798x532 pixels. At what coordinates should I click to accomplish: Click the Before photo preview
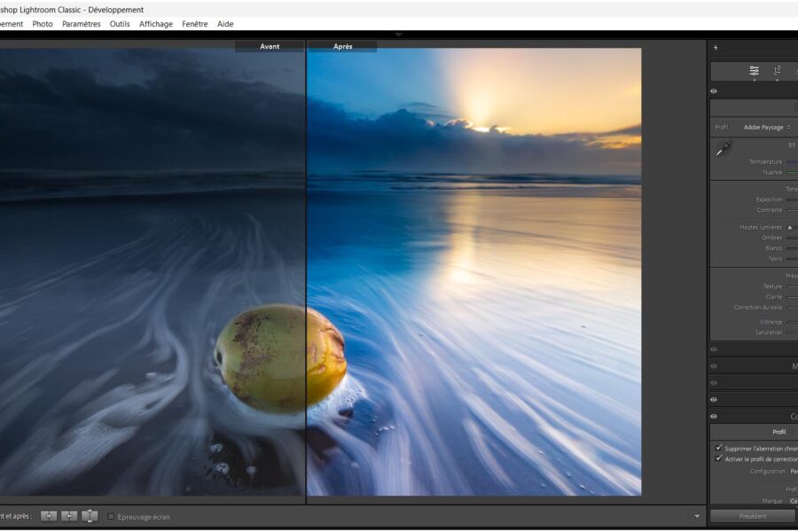153,272
